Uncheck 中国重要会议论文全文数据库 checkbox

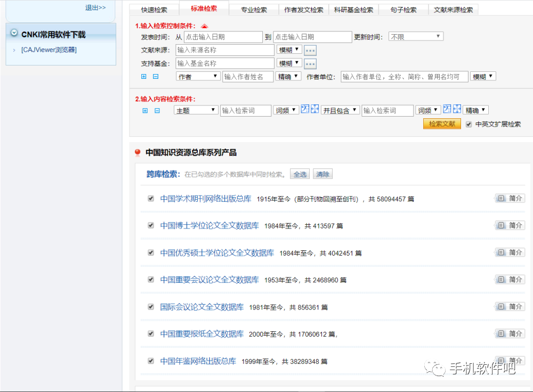pyautogui.click(x=151, y=279)
